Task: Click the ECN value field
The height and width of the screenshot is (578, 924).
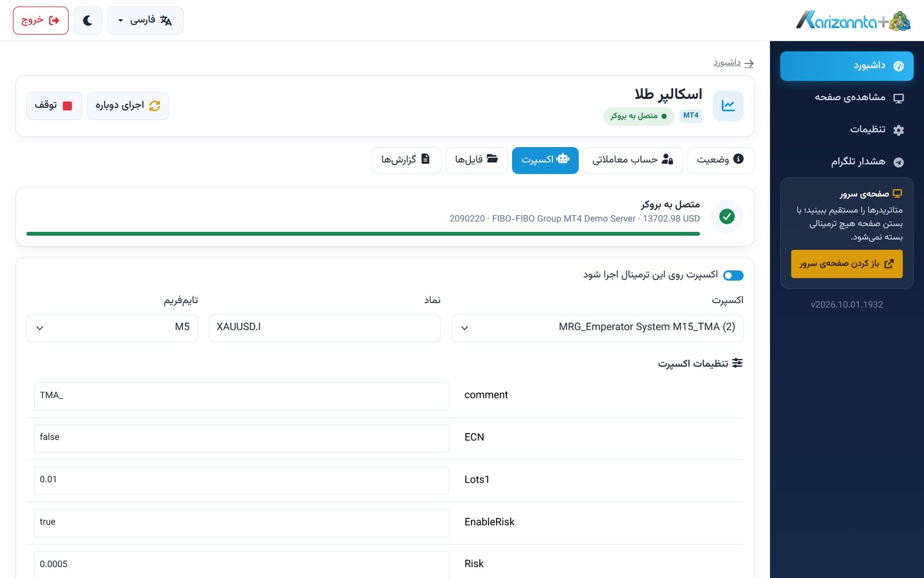Action: [x=241, y=439]
